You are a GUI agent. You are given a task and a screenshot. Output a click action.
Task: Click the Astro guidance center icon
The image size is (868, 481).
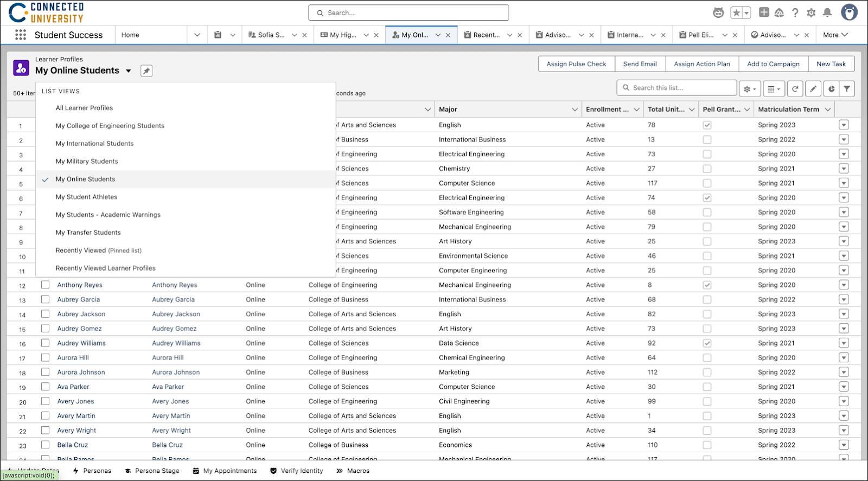tap(718, 12)
